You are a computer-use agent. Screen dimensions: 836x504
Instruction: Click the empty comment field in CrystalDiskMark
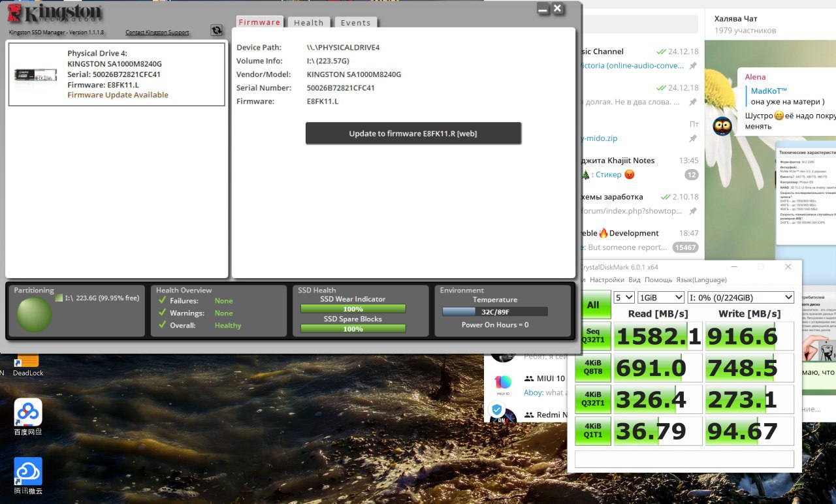coord(685,459)
